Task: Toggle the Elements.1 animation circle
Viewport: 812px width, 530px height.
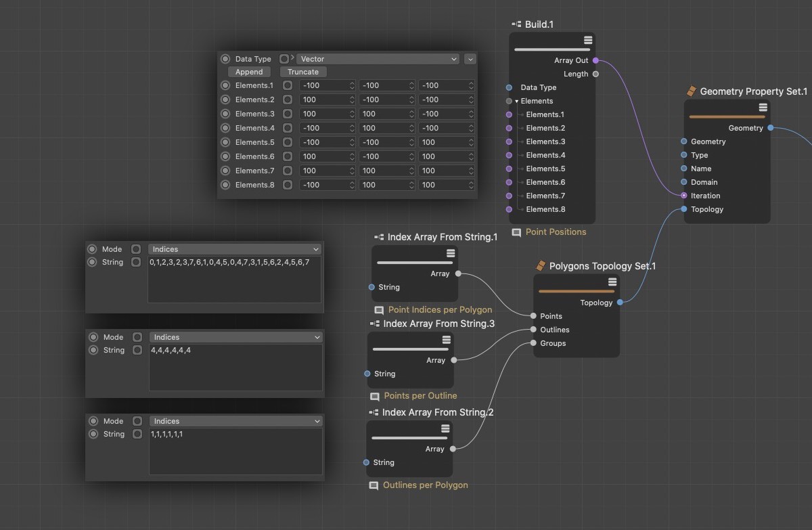Action: pos(225,85)
